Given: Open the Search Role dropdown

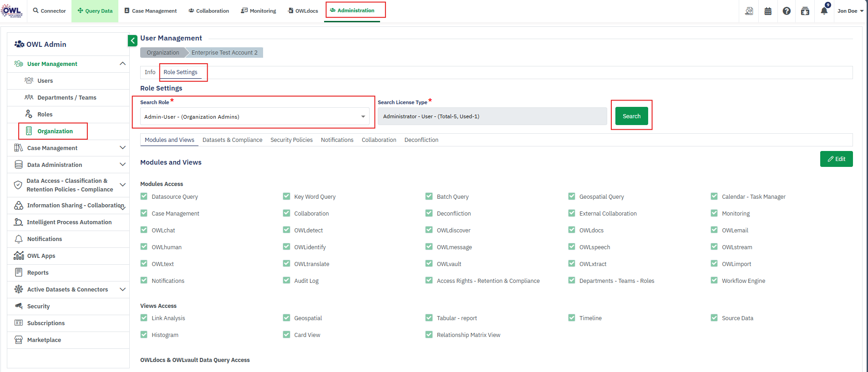Looking at the screenshot, I should 254,116.
